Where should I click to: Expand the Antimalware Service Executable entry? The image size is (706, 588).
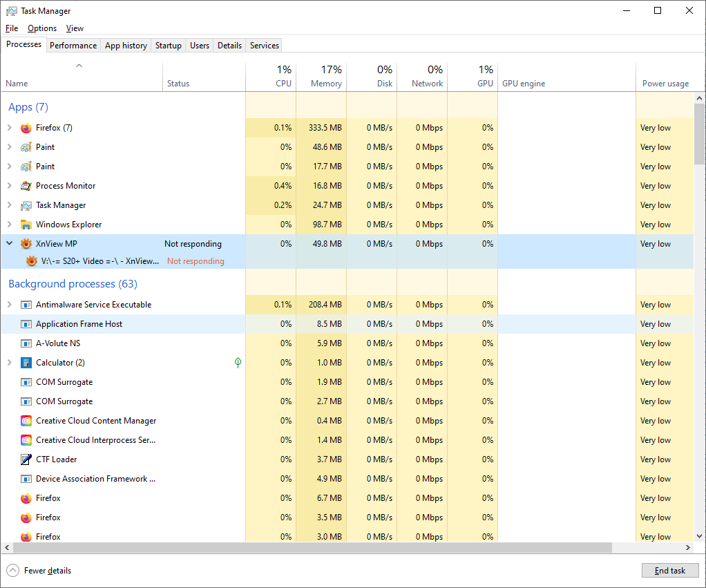point(9,305)
